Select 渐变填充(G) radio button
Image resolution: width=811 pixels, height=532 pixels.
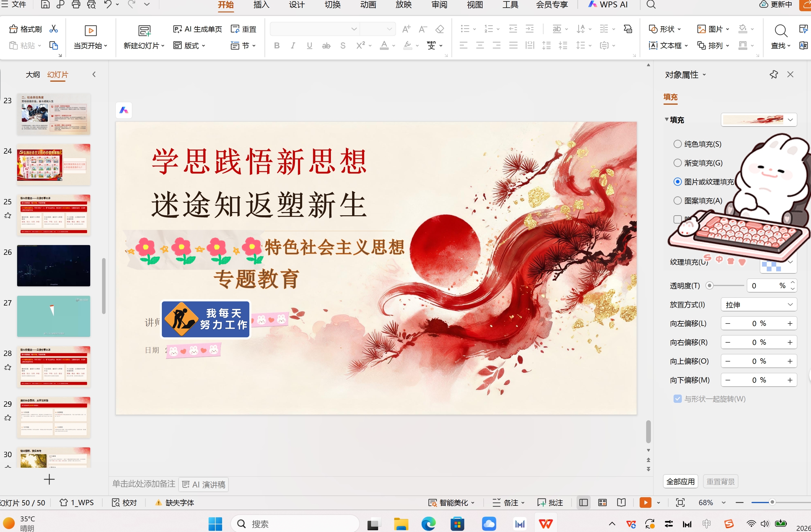click(677, 163)
